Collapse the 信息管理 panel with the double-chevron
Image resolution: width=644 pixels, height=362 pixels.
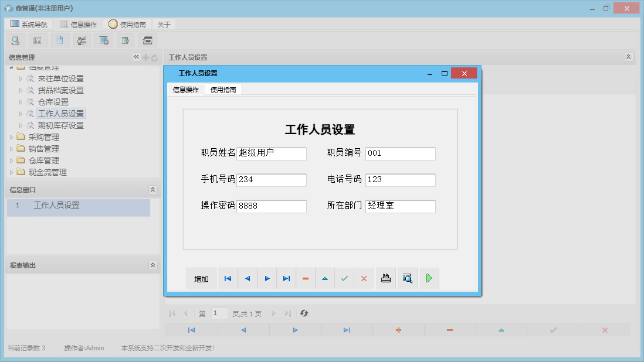(135, 57)
